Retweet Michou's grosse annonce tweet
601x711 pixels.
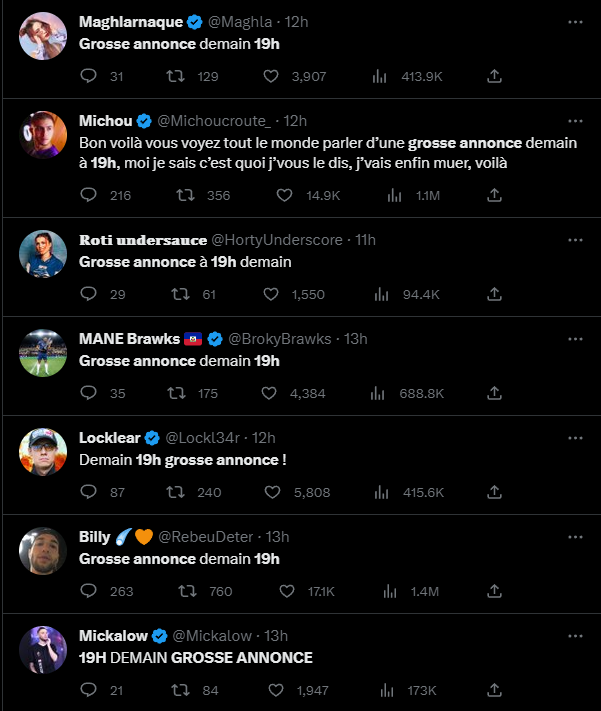[185, 195]
